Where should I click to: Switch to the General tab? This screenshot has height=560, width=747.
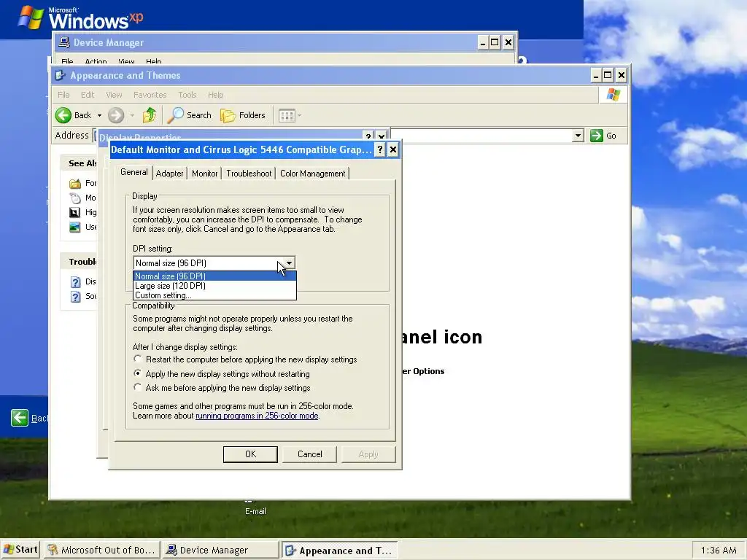point(134,172)
